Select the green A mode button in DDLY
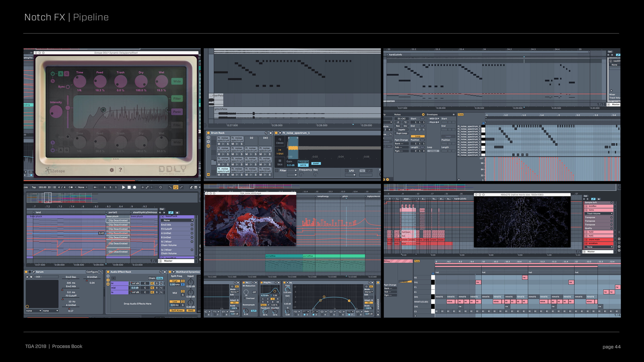 coord(61,74)
